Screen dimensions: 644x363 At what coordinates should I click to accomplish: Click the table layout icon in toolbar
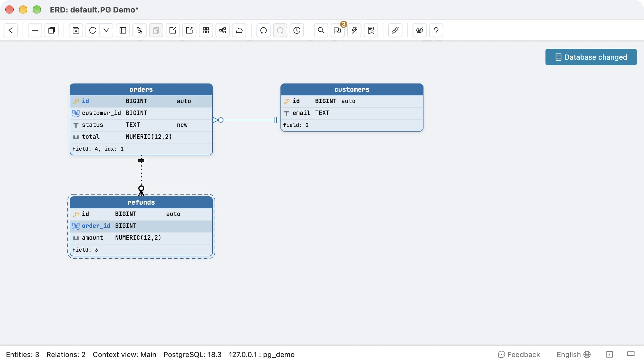(123, 30)
